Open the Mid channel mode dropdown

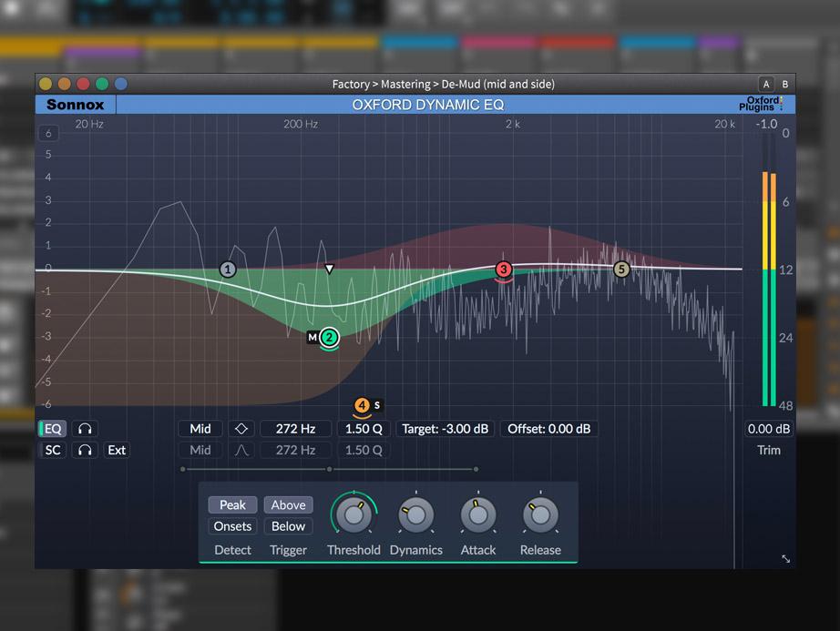pos(200,429)
